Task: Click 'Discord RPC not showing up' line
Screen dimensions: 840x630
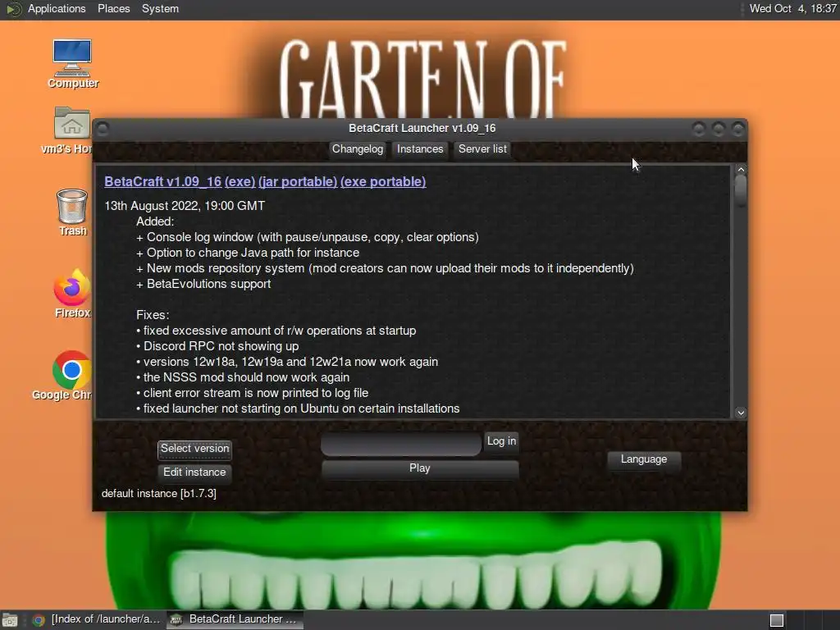Action: [x=217, y=347]
